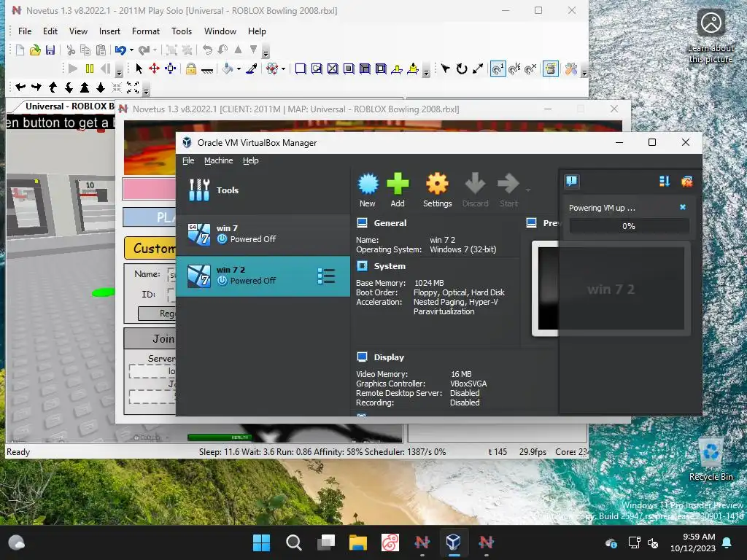The width and height of the screenshot is (747, 560).
Task: Cancel the Powering VM up progress
Action: pyautogui.click(x=683, y=207)
